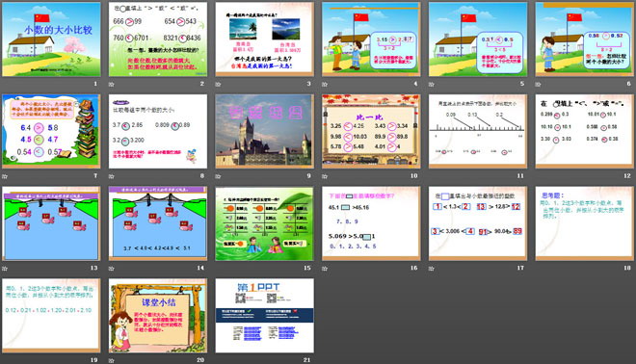The width and height of the screenshot is (636, 364).
Task: Click the star icon beneath slide 10
Action: pos(325,176)
